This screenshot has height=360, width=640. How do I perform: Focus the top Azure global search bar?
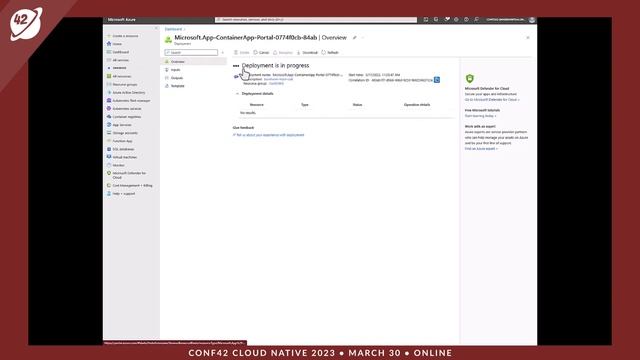[316, 20]
